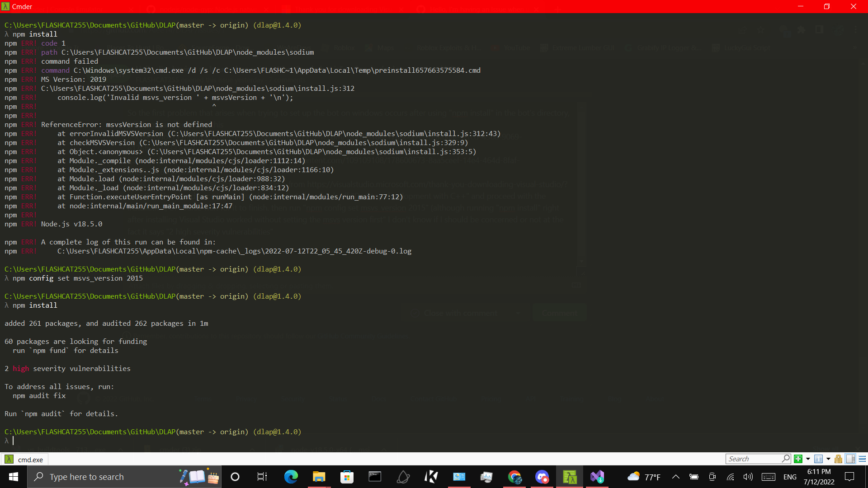Toggle the console lock icon
Image resolution: width=868 pixels, height=488 pixels.
tap(838, 459)
